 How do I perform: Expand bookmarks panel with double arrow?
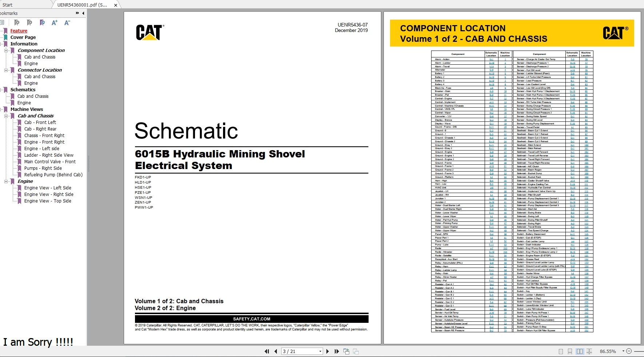[x=77, y=13]
